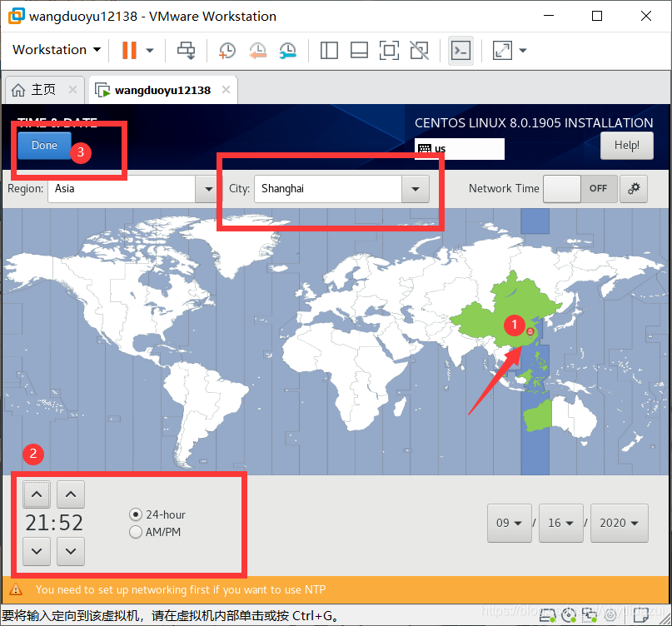
Task: Open the console view button
Action: (x=460, y=51)
